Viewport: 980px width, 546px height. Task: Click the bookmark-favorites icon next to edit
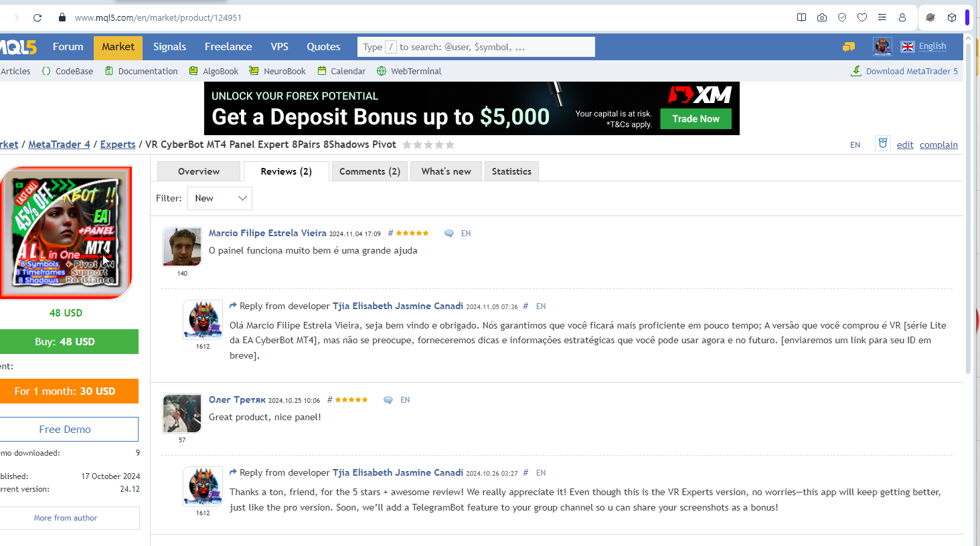(883, 144)
